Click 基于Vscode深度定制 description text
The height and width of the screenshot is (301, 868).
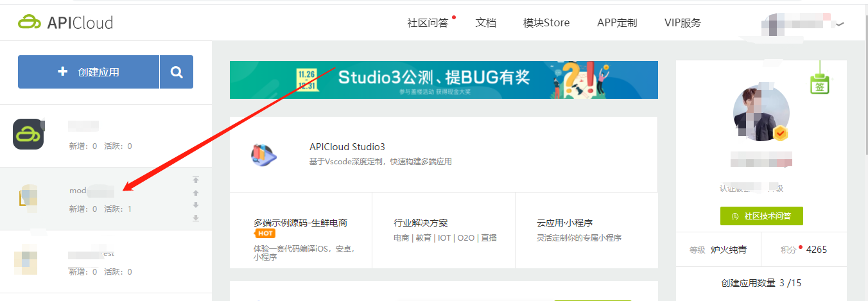tap(381, 162)
